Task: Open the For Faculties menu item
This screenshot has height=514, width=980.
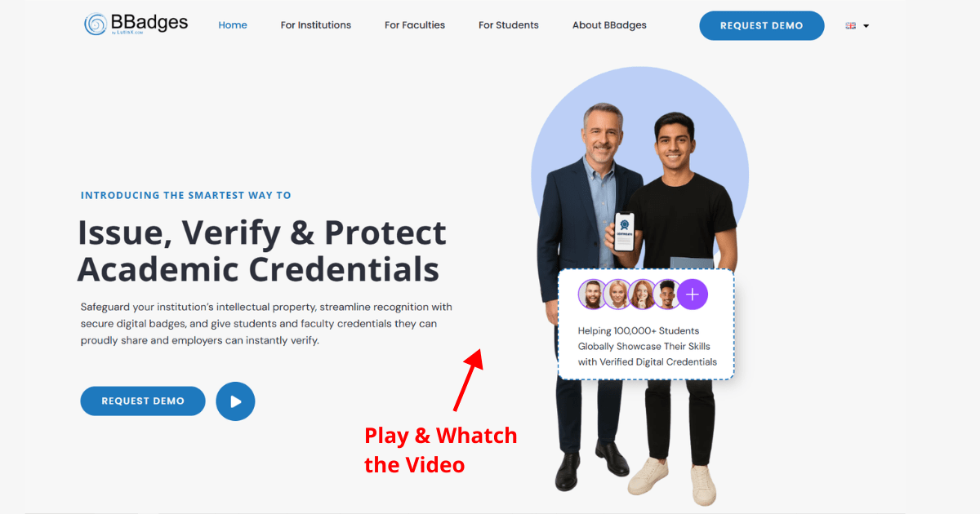Action: coord(415,25)
